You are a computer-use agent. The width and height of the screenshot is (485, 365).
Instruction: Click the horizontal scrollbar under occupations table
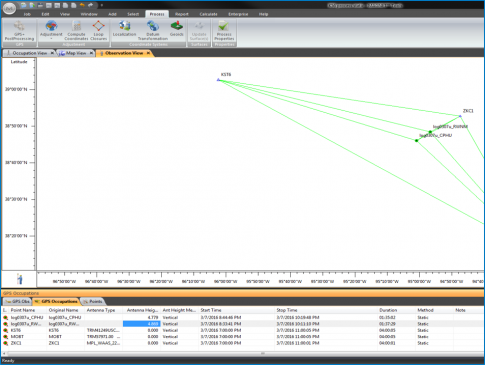[243, 353]
